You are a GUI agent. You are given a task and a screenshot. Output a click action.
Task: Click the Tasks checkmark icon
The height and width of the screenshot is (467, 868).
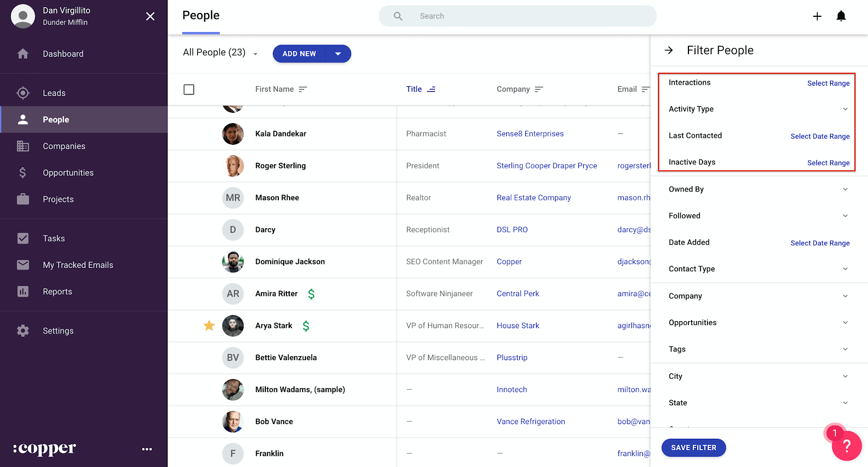click(23, 238)
